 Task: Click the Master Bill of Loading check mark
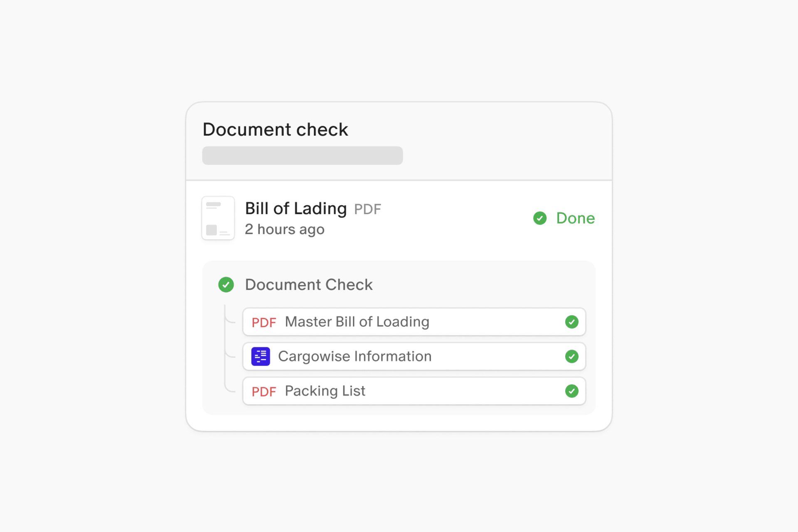571,322
